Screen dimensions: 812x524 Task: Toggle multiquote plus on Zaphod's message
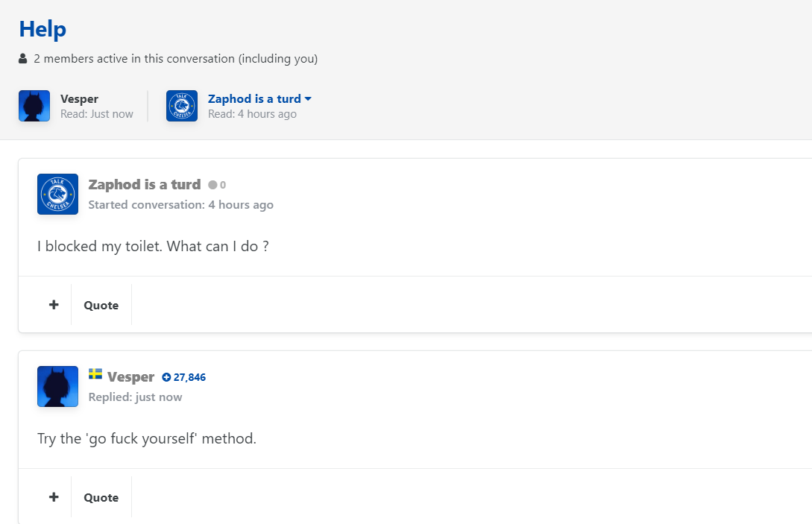pyautogui.click(x=54, y=305)
